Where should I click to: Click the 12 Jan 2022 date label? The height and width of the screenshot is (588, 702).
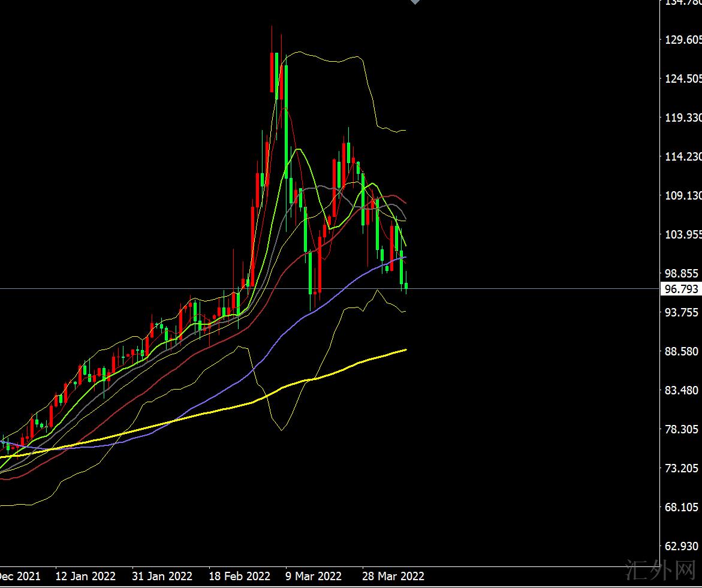coord(85,576)
